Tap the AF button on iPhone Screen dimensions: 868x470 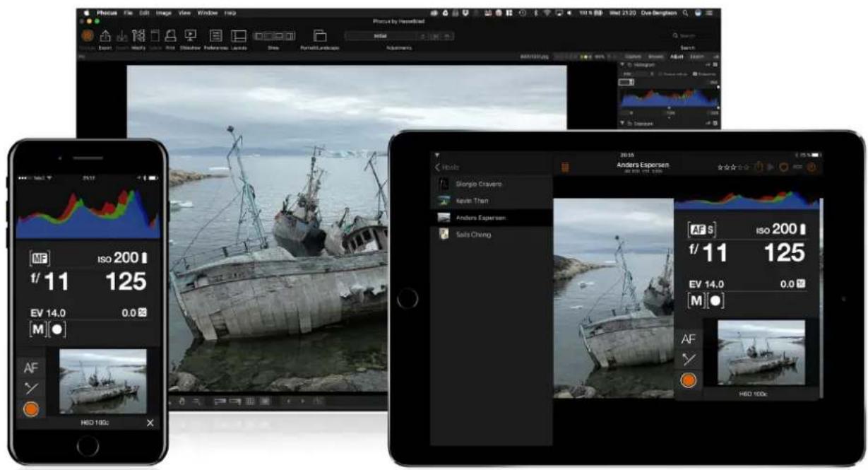coord(31,368)
